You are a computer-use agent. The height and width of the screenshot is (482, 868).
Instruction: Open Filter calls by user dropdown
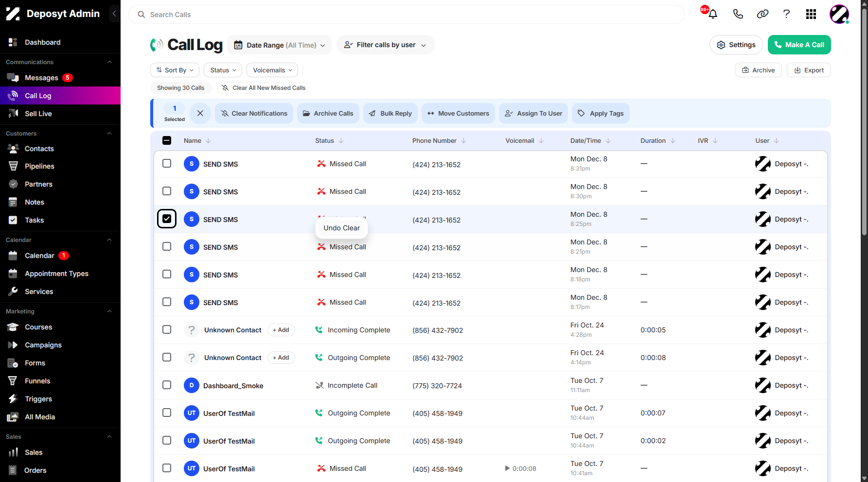point(386,45)
